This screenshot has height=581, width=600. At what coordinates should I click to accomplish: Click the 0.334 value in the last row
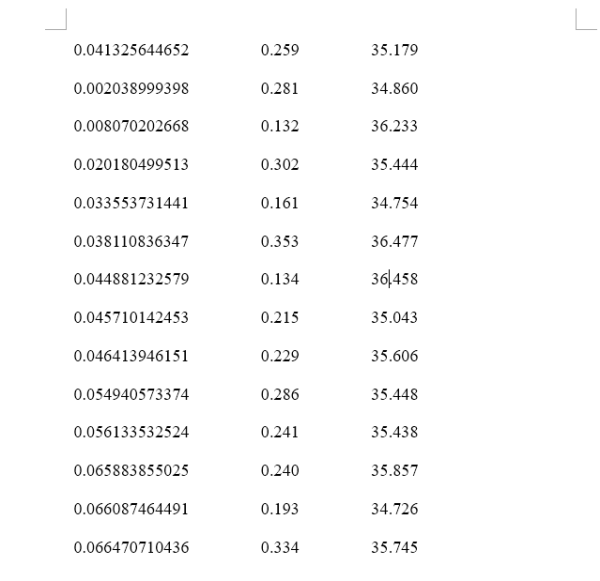pos(279,545)
